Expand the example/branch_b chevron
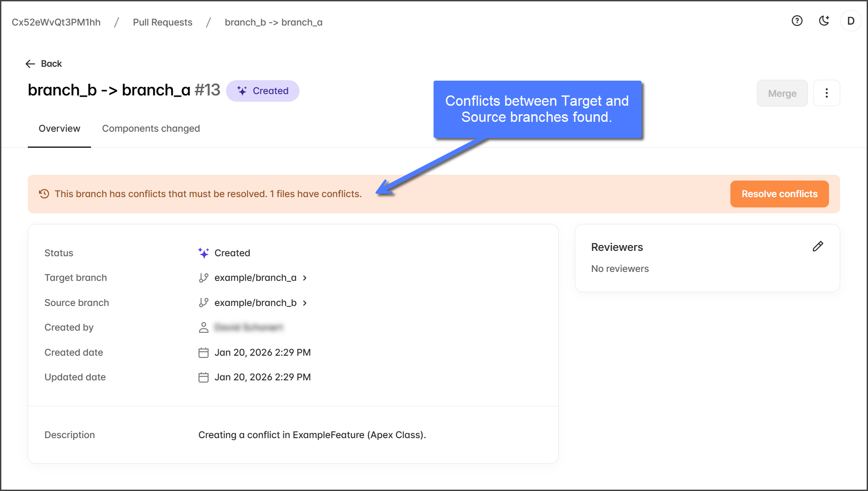The height and width of the screenshot is (491, 868). tap(305, 303)
